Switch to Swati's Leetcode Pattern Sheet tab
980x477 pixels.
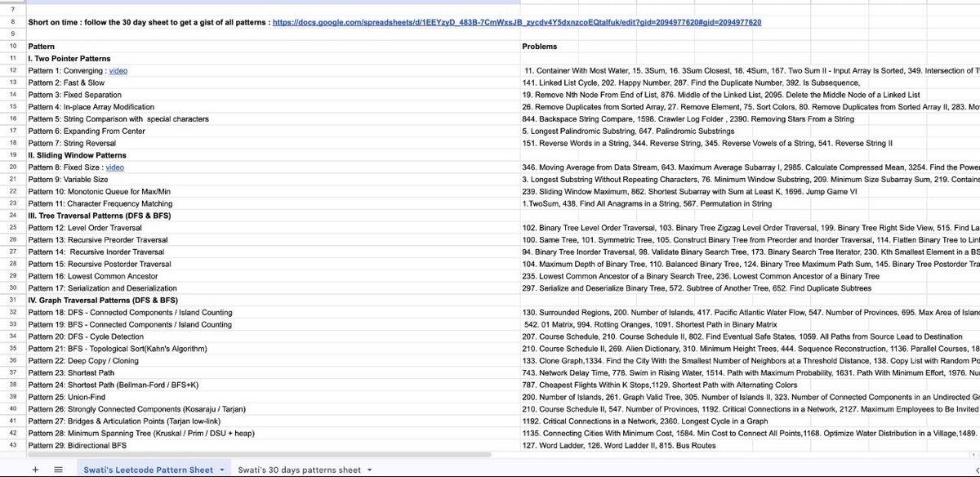pyautogui.click(x=149, y=470)
